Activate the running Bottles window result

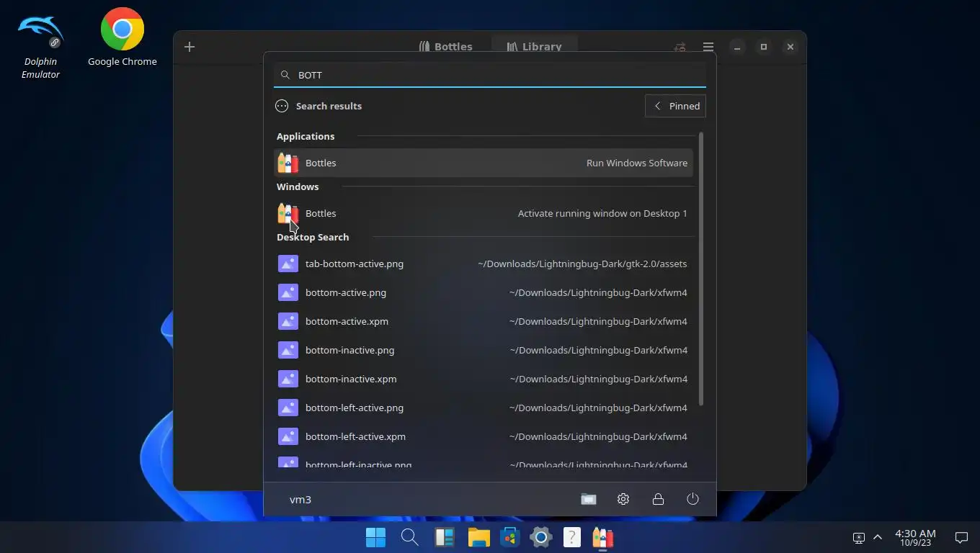pos(483,213)
